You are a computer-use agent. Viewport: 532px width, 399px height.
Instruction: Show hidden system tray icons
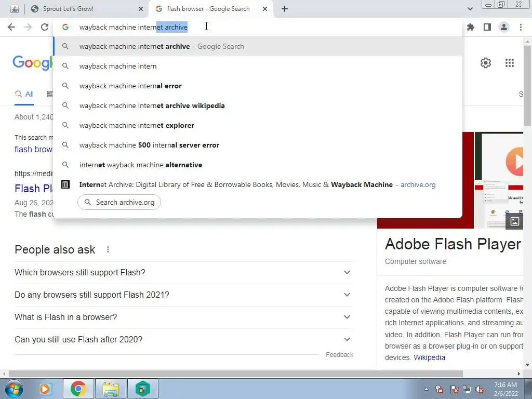tap(426, 389)
